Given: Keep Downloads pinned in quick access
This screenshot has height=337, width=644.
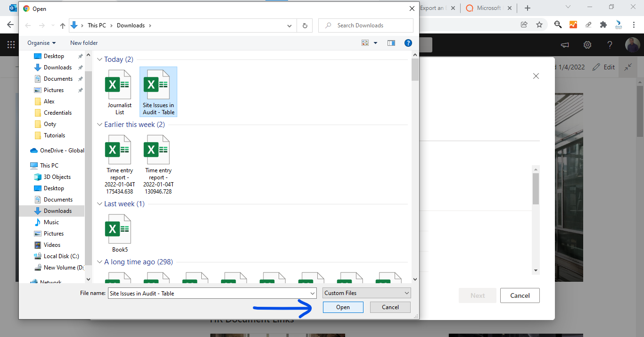Looking at the screenshot, I should click(80, 67).
